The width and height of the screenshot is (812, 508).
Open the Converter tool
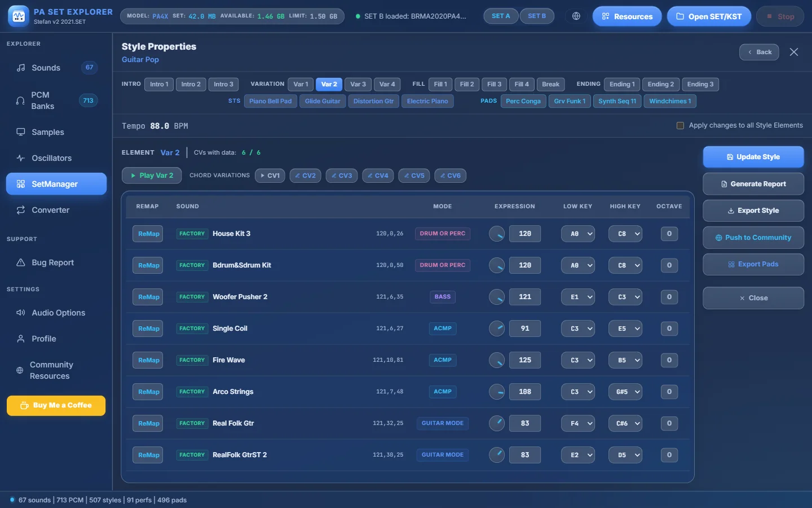56,210
